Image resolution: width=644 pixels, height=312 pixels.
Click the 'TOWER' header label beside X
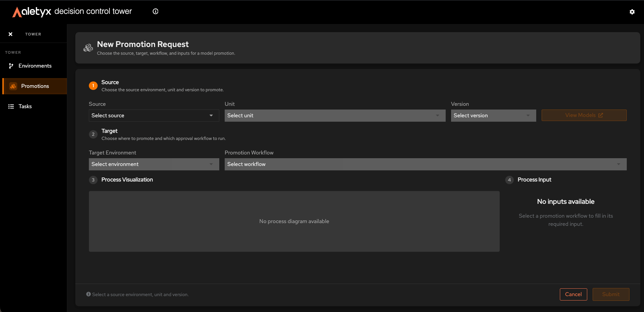pos(33,34)
